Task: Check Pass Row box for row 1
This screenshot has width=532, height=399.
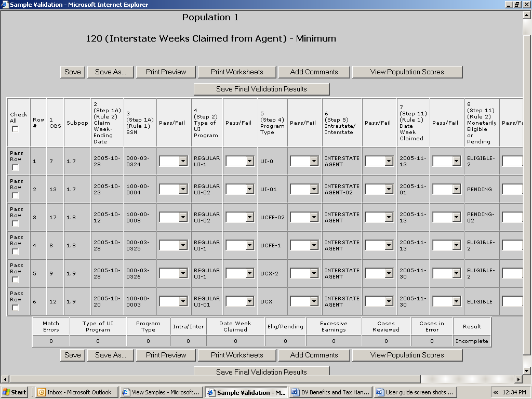Action: tap(15, 168)
